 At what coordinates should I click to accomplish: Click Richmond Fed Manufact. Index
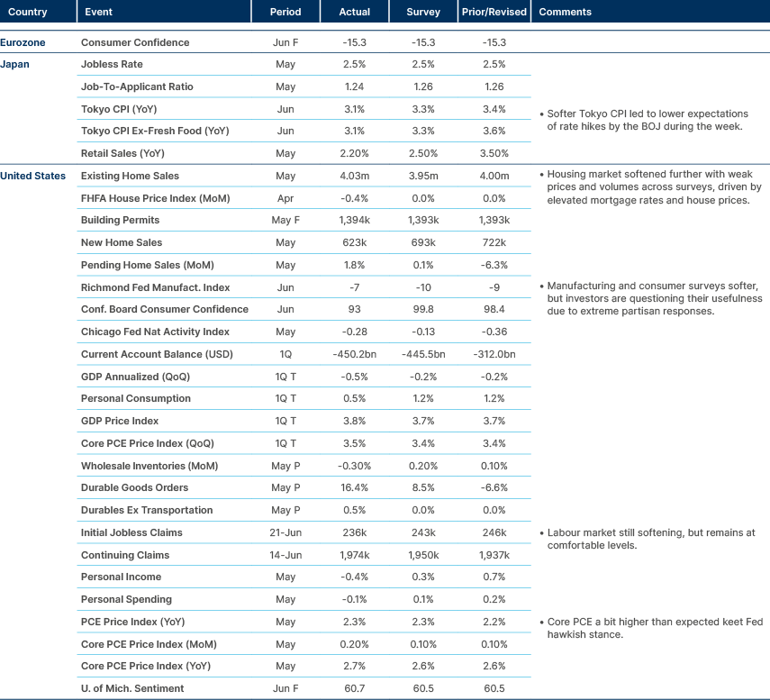155,287
